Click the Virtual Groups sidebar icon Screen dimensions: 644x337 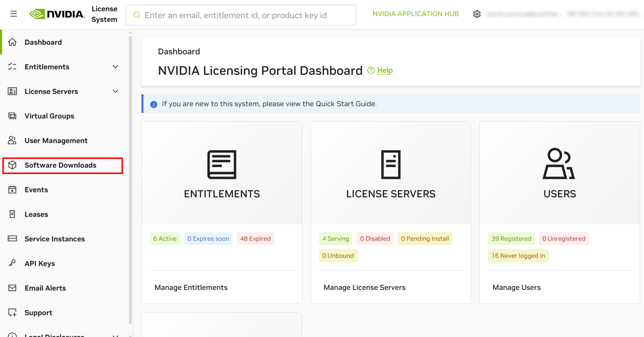(12, 116)
